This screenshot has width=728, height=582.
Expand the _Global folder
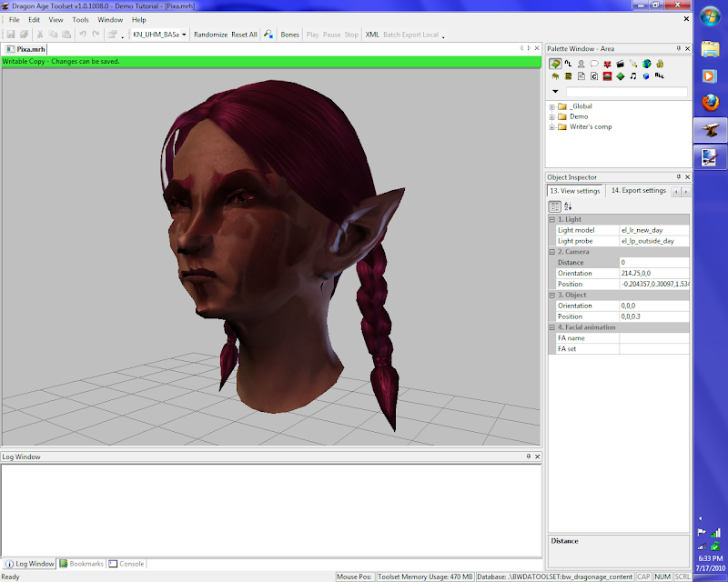click(551, 106)
